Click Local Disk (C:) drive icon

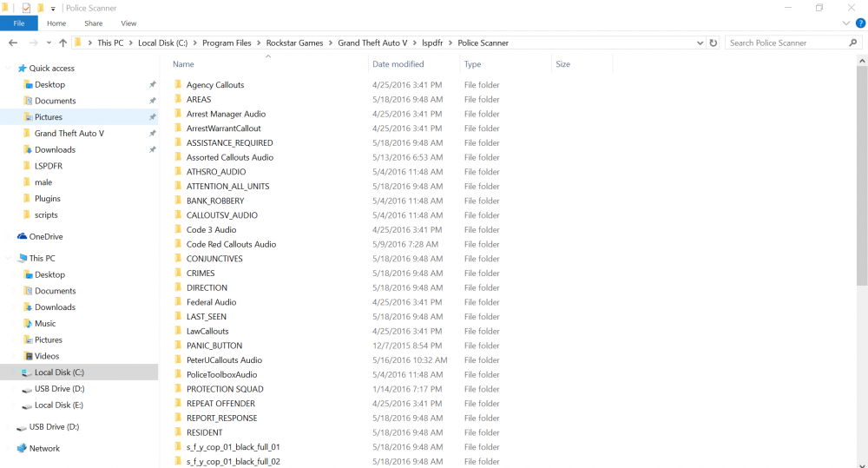(27, 372)
